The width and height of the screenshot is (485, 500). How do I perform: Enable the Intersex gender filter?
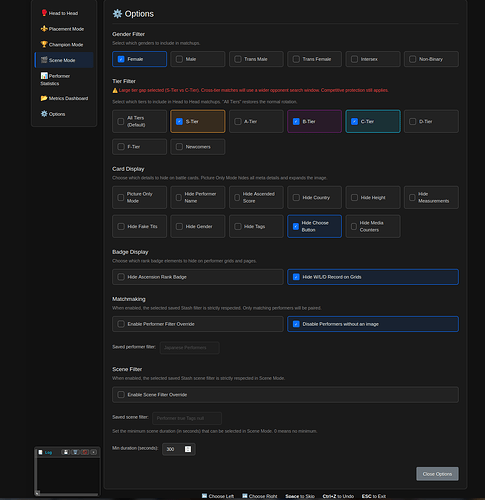373,59
